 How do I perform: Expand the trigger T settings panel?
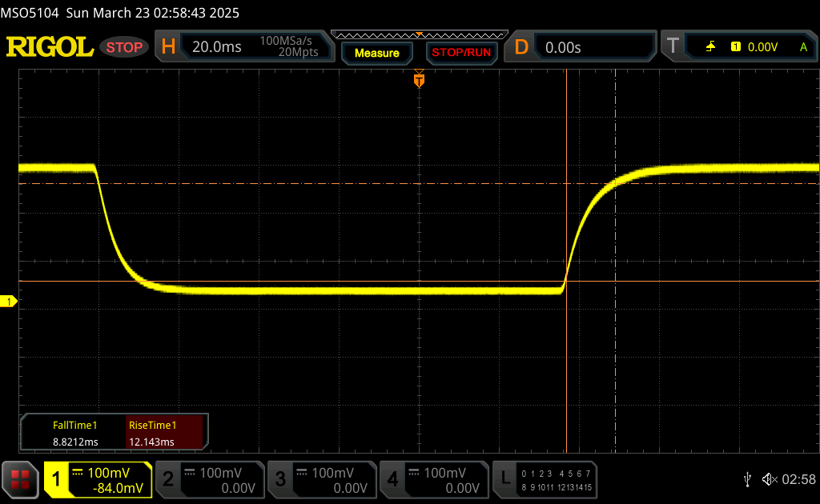tap(742, 47)
